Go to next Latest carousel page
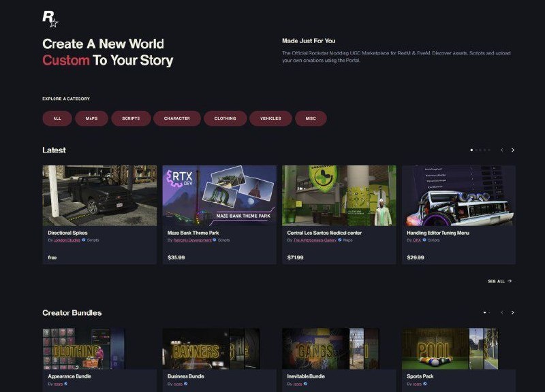Viewport: 545px width, 392px height. click(x=513, y=150)
